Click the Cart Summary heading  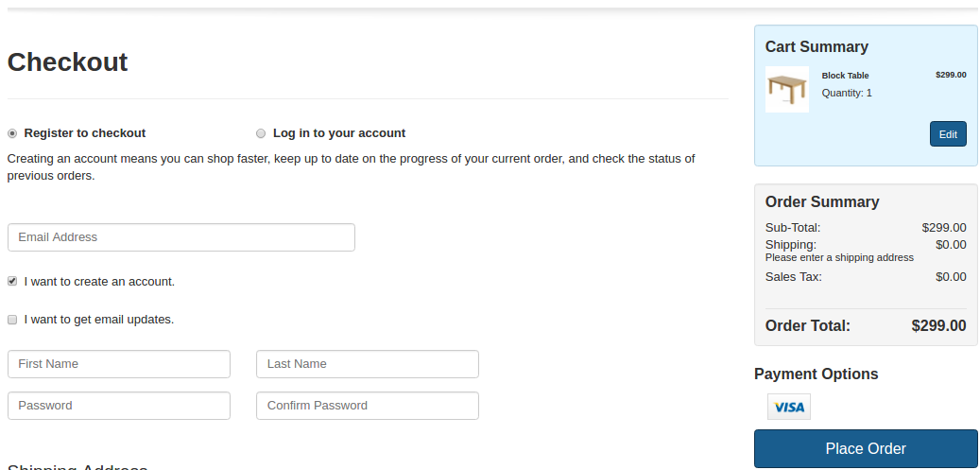pyautogui.click(x=817, y=47)
